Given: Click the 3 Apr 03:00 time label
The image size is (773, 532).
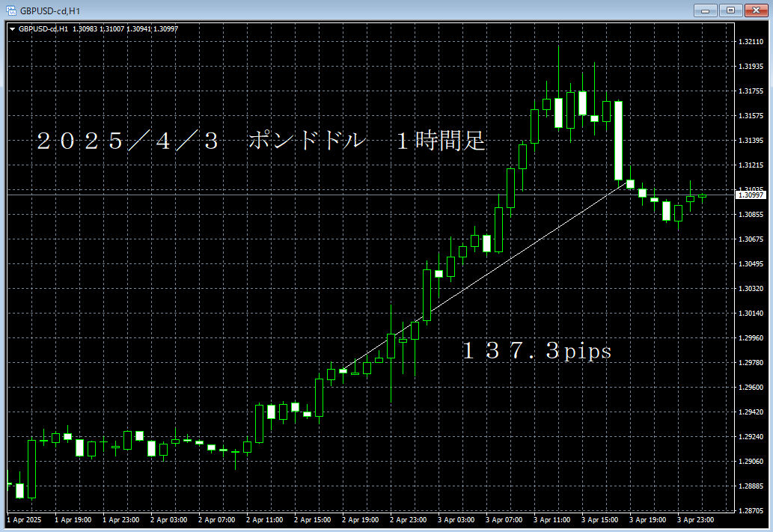Looking at the screenshot, I should coord(456,520).
